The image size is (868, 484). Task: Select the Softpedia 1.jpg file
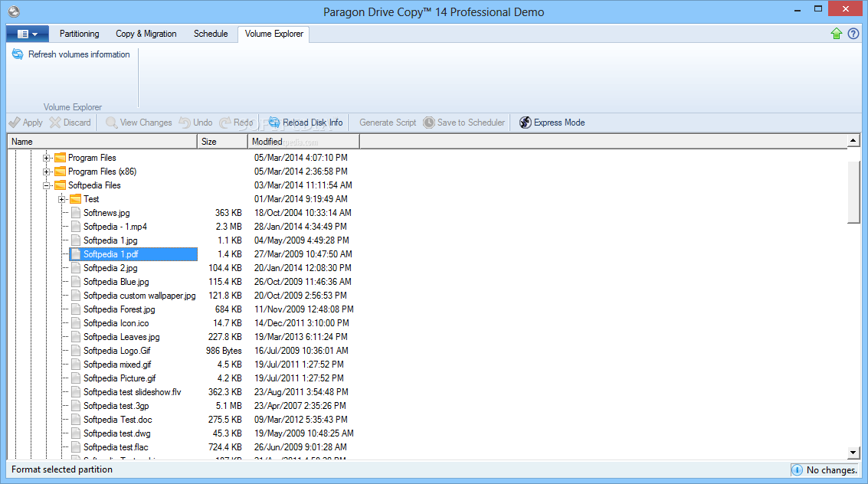click(x=110, y=240)
